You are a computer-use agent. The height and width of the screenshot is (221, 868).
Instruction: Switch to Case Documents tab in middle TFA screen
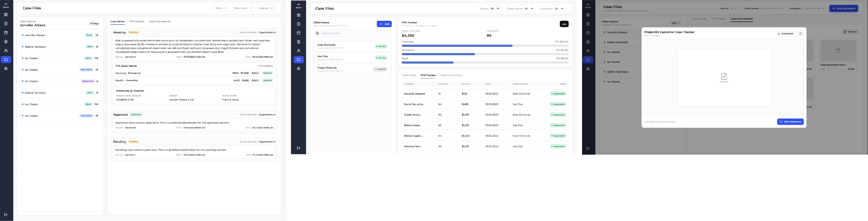pyautogui.click(x=451, y=75)
